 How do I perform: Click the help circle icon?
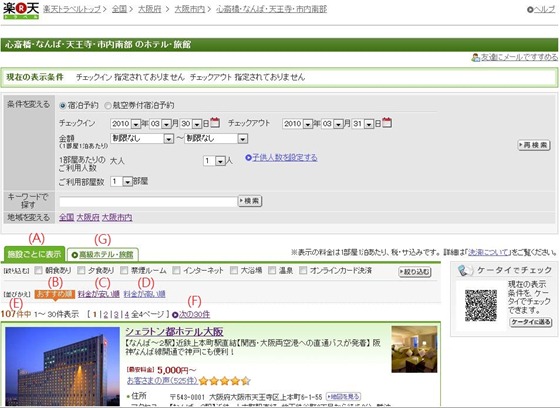pyautogui.click(x=530, y=10)
